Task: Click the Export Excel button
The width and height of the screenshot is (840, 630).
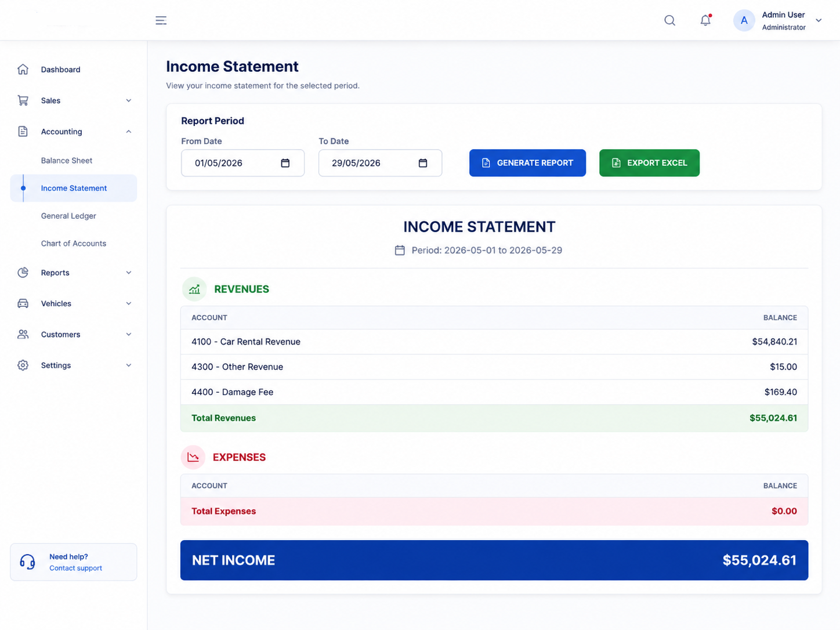Action: (x=649, y=163)
